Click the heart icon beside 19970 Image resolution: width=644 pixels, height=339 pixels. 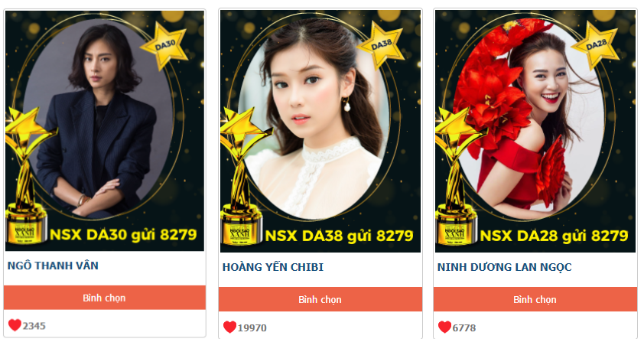pos(229,327)
